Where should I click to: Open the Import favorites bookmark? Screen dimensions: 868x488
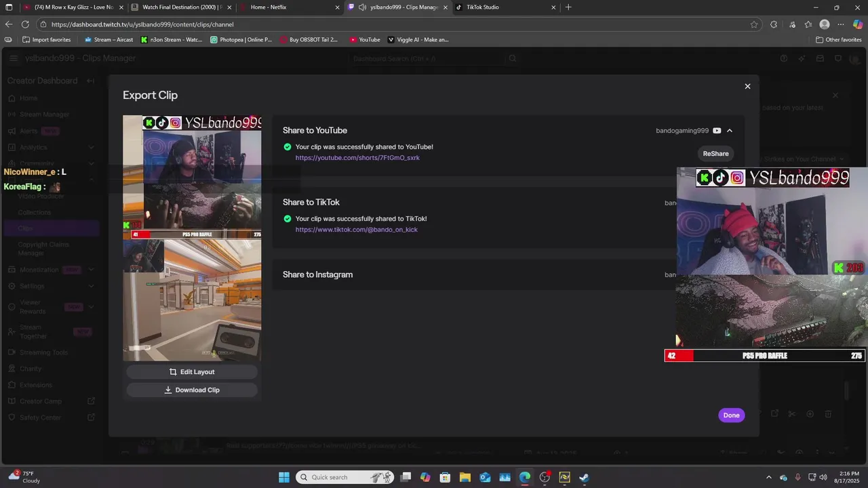46,40
